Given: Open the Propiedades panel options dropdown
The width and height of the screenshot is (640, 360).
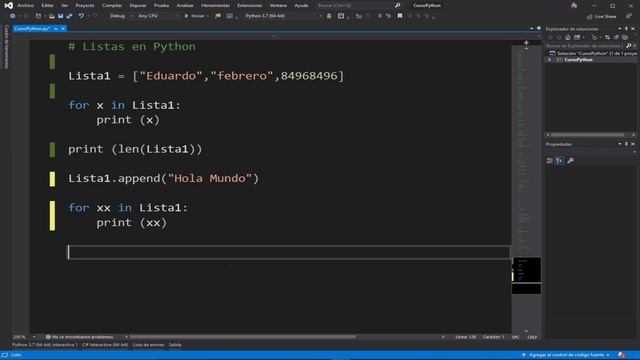Looking at the screenshot, I should pos(620,144).
